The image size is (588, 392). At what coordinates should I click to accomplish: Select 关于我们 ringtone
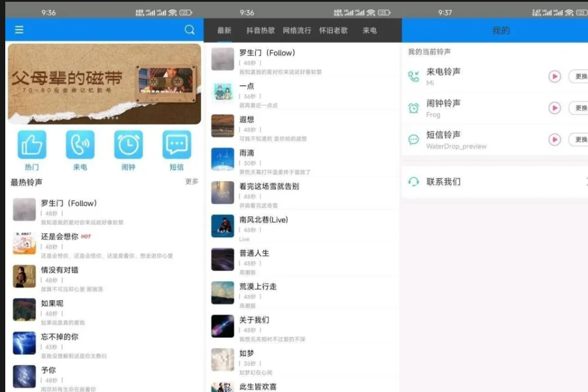302,326
